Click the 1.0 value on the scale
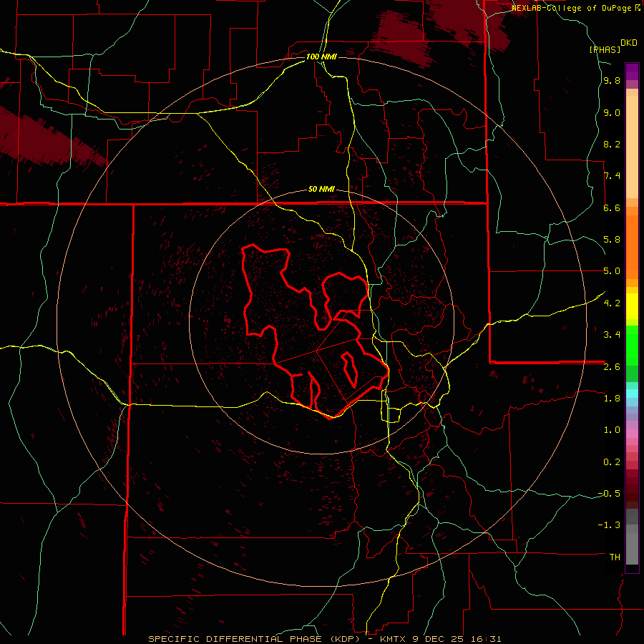 612,431
